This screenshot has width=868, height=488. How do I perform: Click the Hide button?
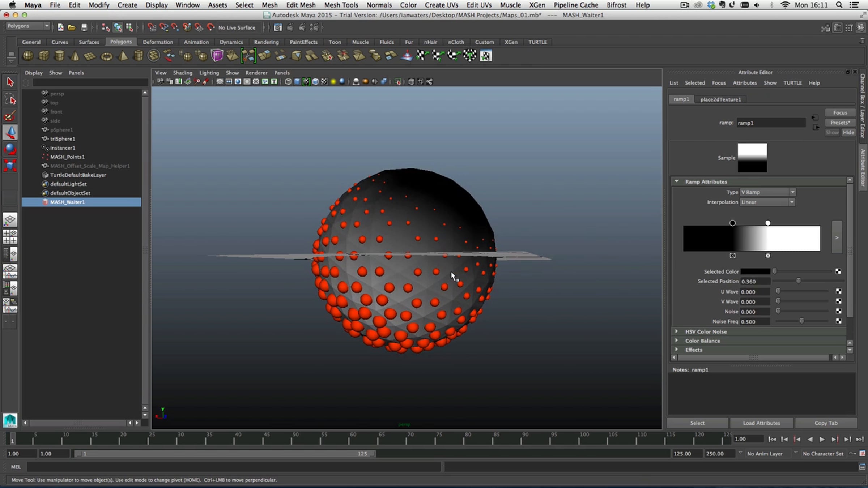pos(848,132)
